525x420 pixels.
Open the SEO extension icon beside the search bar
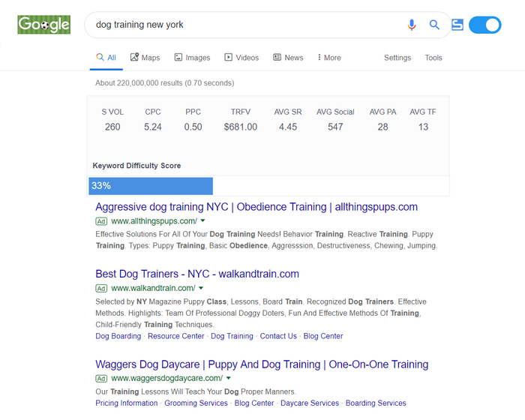(x=457, y=25)
